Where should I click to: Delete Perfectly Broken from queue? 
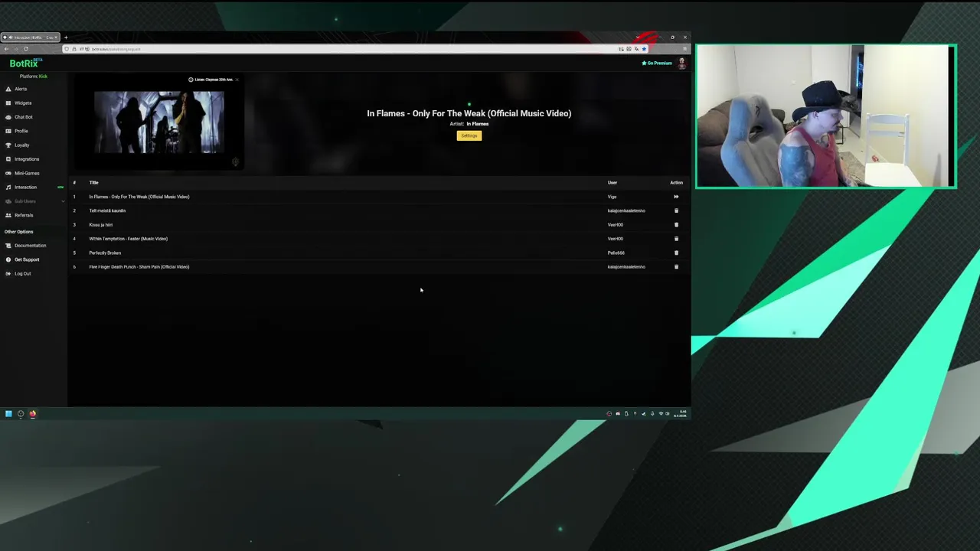point(676,253)
